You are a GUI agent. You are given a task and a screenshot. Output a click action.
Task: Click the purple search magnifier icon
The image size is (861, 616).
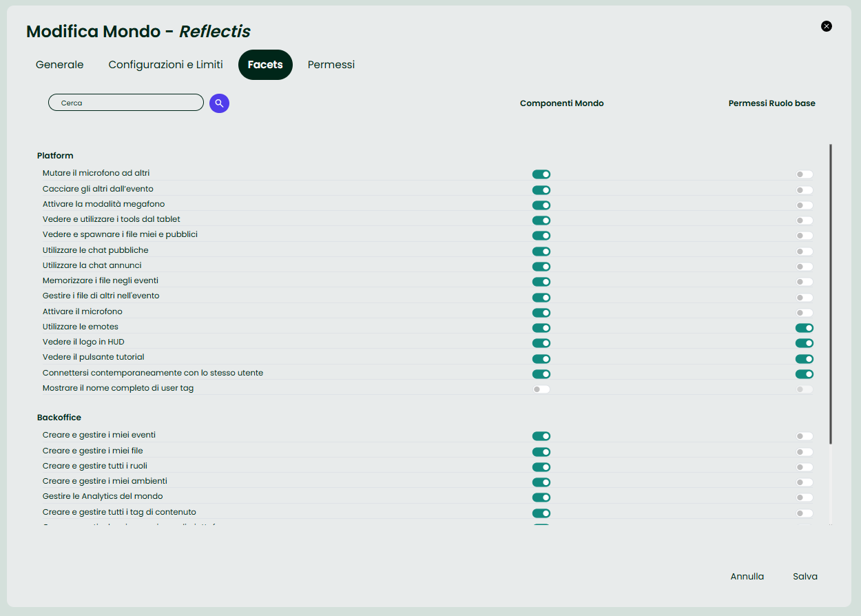(219, 102)
